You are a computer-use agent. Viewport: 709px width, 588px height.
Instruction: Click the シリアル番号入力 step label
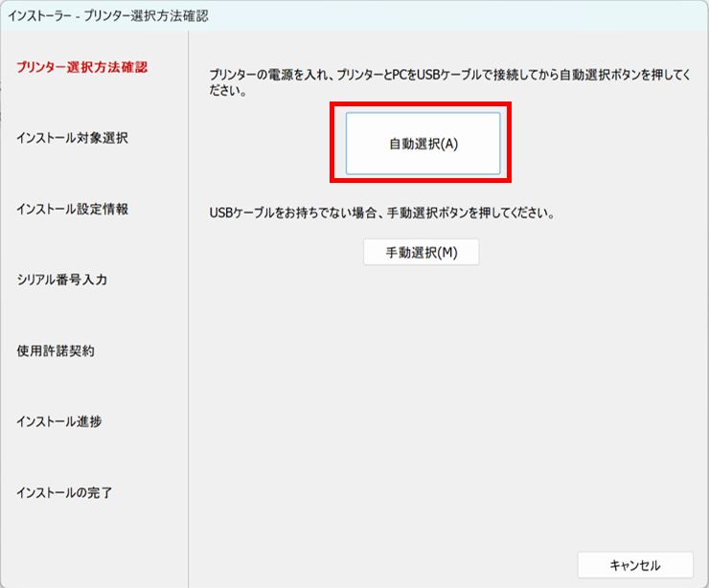point(62,280)
